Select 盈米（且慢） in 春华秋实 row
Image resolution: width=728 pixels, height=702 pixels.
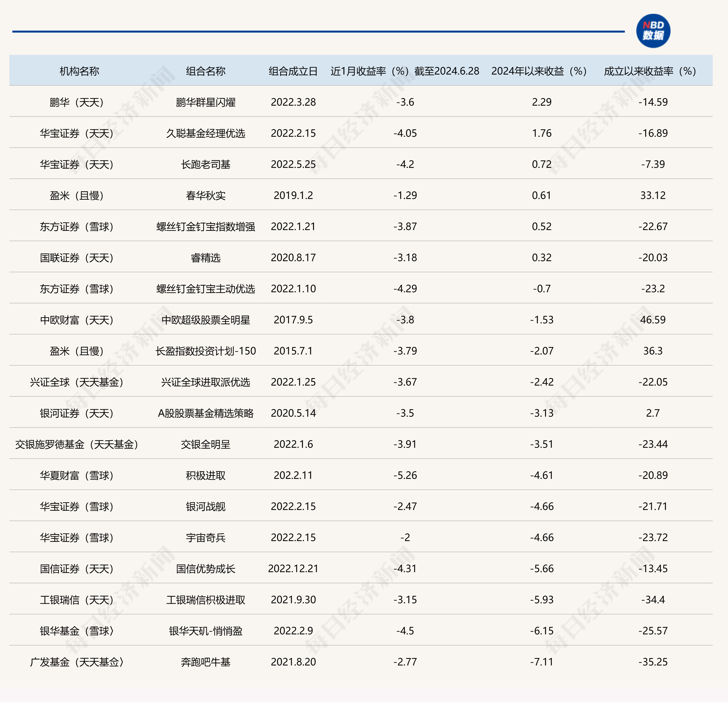(77, 195)
